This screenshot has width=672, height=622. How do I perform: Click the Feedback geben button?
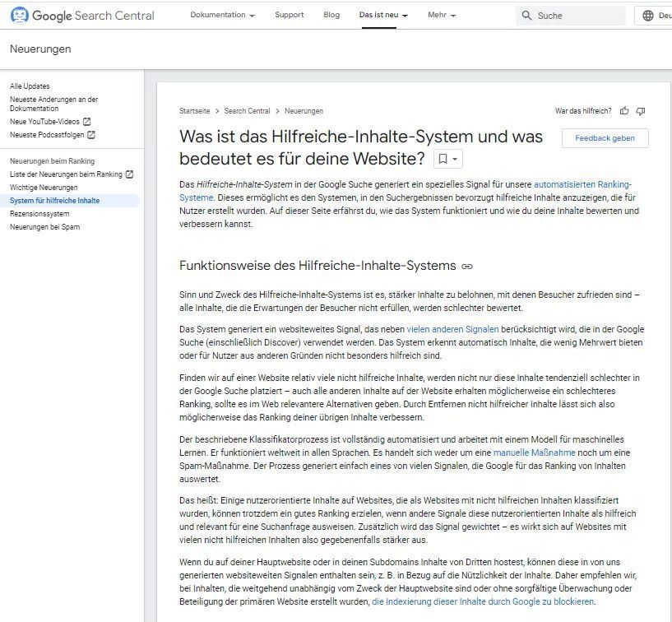(605, 138)
